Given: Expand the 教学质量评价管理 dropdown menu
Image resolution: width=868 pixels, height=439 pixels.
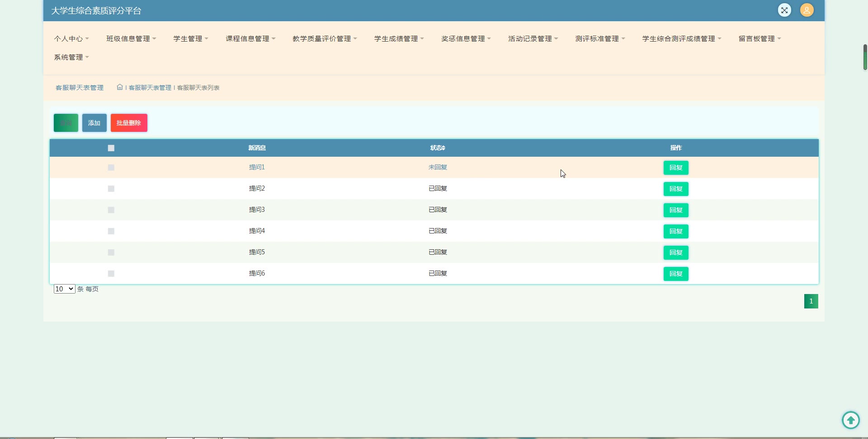Looking at the screenshot, I should [x=325, y=39].
